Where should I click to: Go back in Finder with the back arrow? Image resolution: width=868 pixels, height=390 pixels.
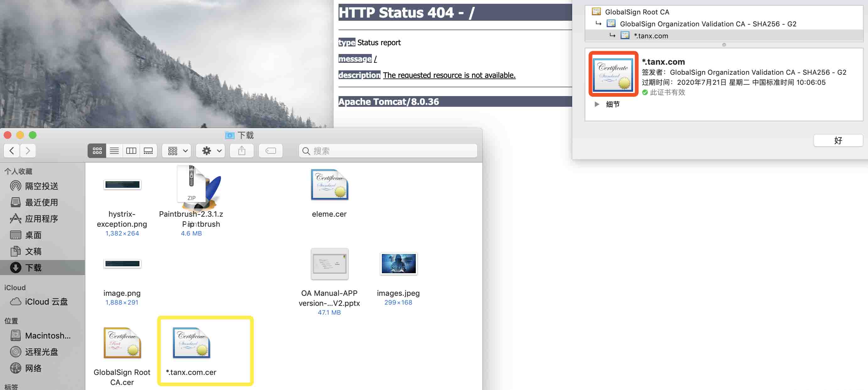click(x=12, y=151)
